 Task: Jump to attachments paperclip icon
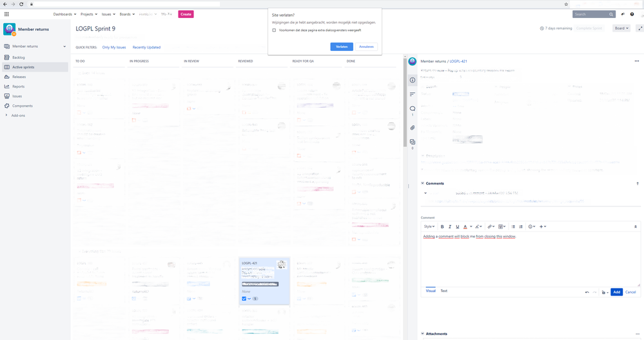(413, 128)
